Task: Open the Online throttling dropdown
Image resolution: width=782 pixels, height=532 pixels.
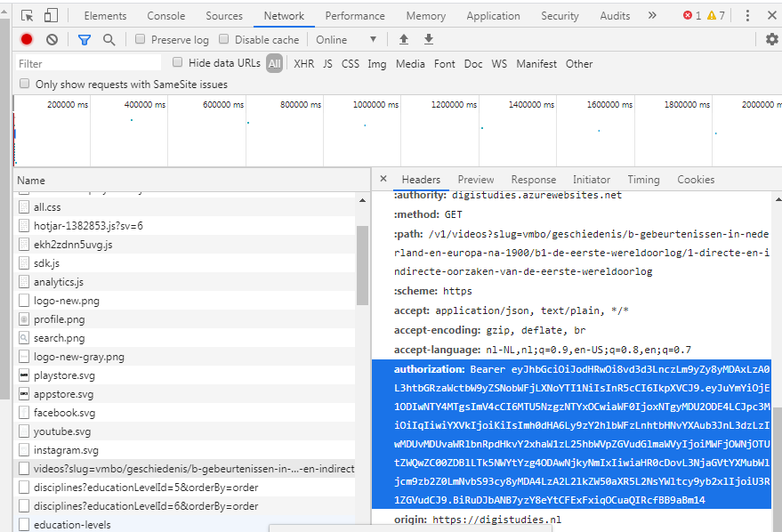Action: click(x=346, y=39)
